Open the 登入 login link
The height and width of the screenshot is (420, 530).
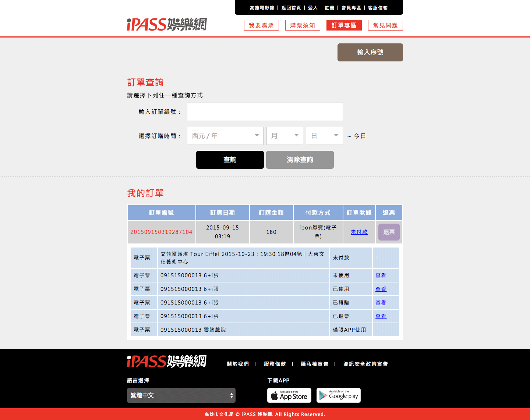click(x=312, y=8)
